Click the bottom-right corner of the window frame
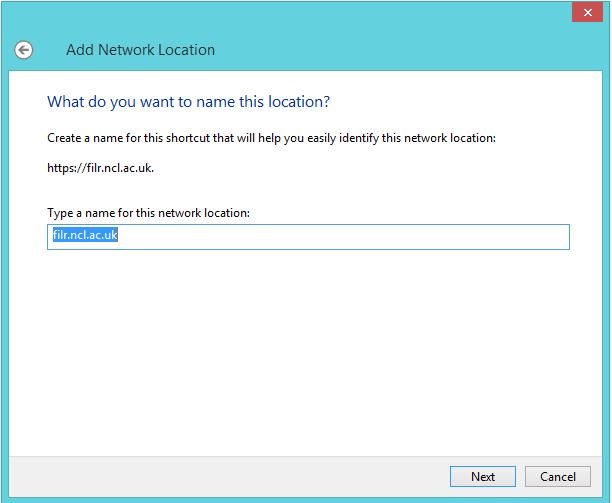The width and height of the screenshot is (612, 503). [x=607, y=498]
